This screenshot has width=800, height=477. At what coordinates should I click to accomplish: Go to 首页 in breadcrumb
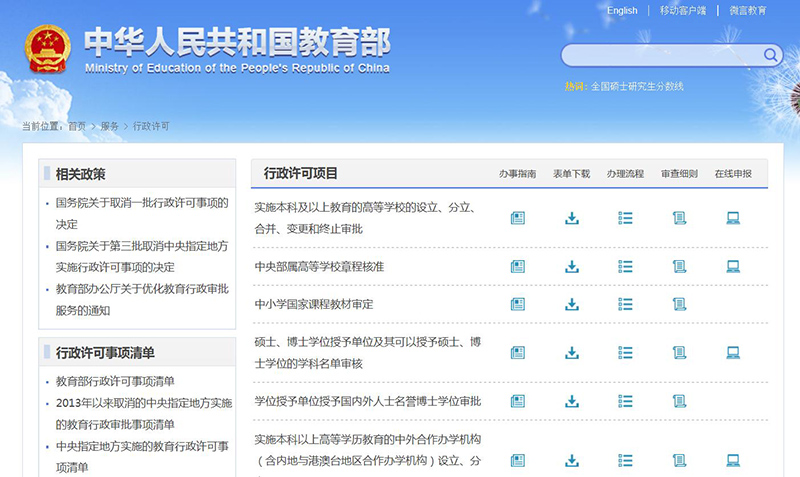click(77, 126)
